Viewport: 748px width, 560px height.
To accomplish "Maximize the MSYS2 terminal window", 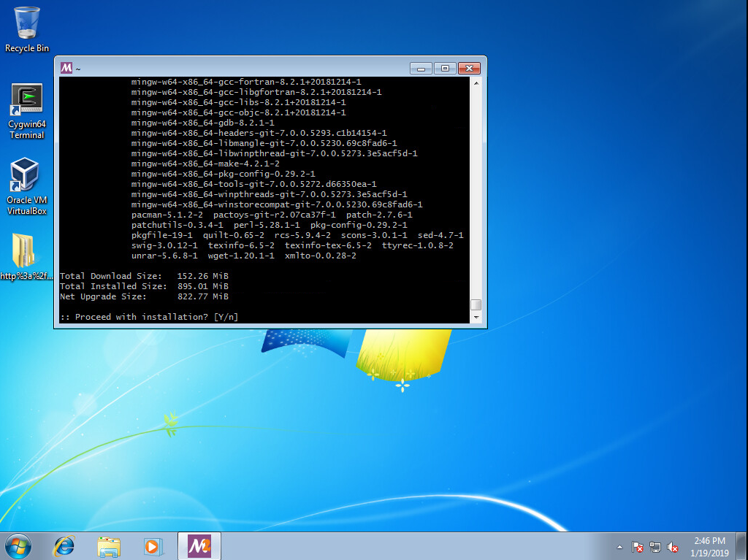I will [445, 68].
